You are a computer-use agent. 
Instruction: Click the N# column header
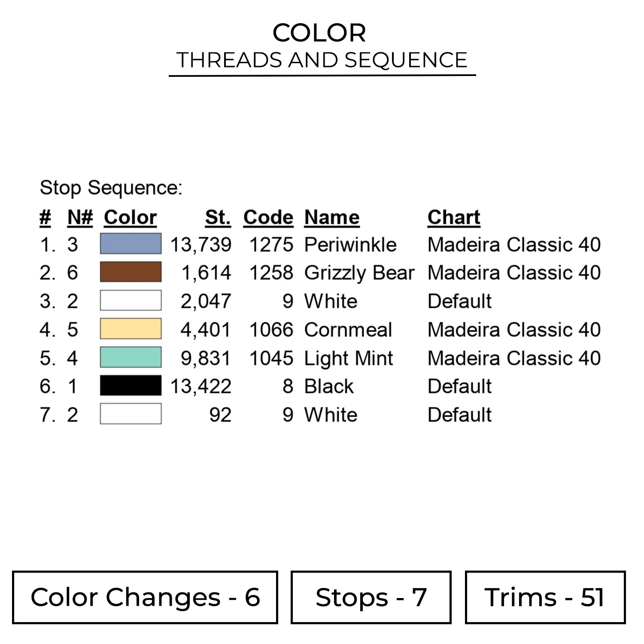(x=80, y=217)
